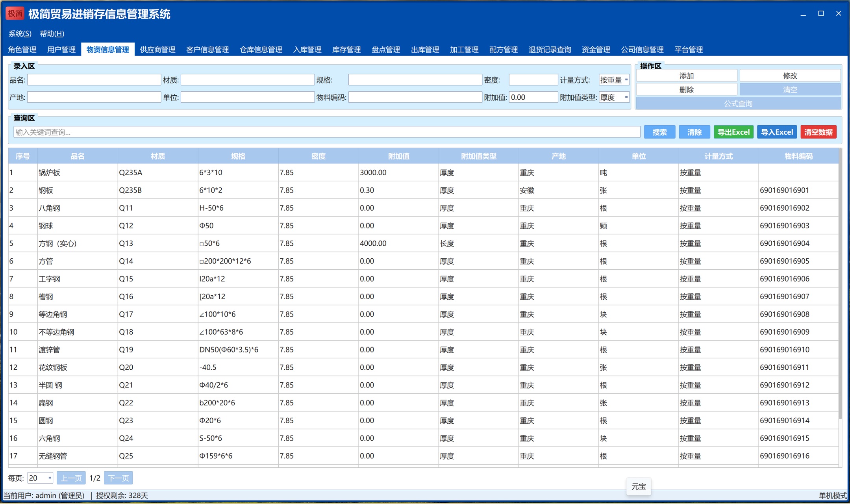Focus the 品名 input field

[x=94, y=80]
